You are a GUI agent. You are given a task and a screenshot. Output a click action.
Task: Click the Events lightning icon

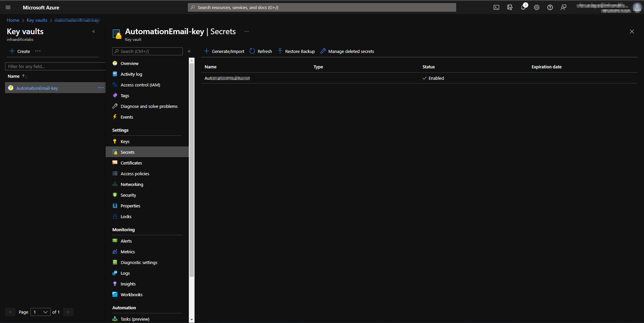(115, 117)
